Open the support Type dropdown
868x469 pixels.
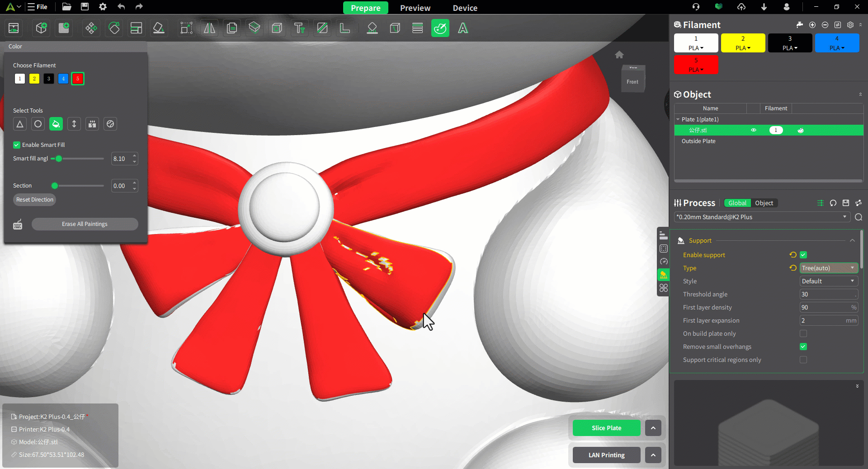[828, 268]
